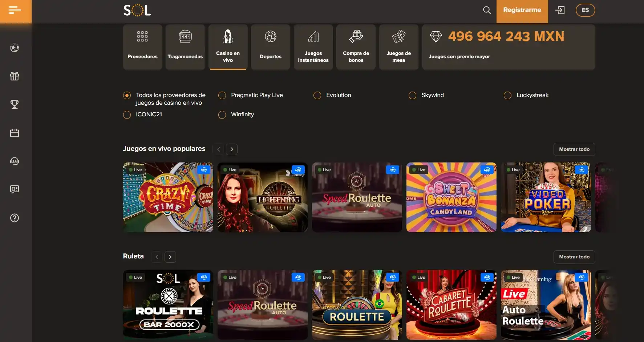Open the sidebar 24-hour support icon
644x342 pixels.
(15, 161)
